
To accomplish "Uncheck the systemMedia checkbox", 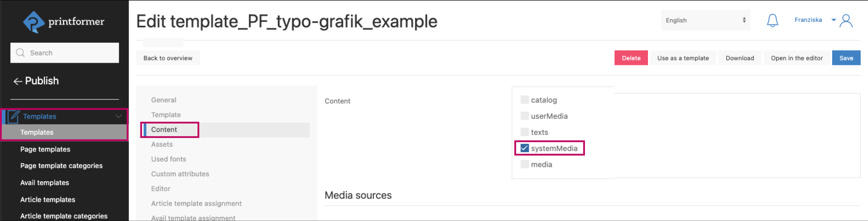I will coord(525,148).
